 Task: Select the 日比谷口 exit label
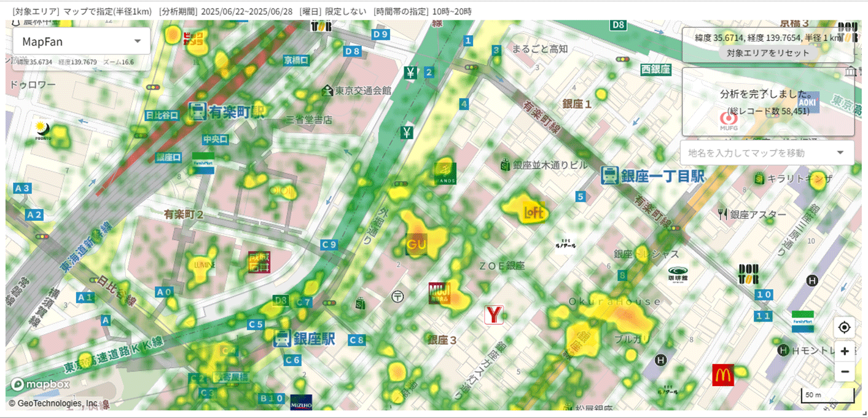(x=162, y=115)
